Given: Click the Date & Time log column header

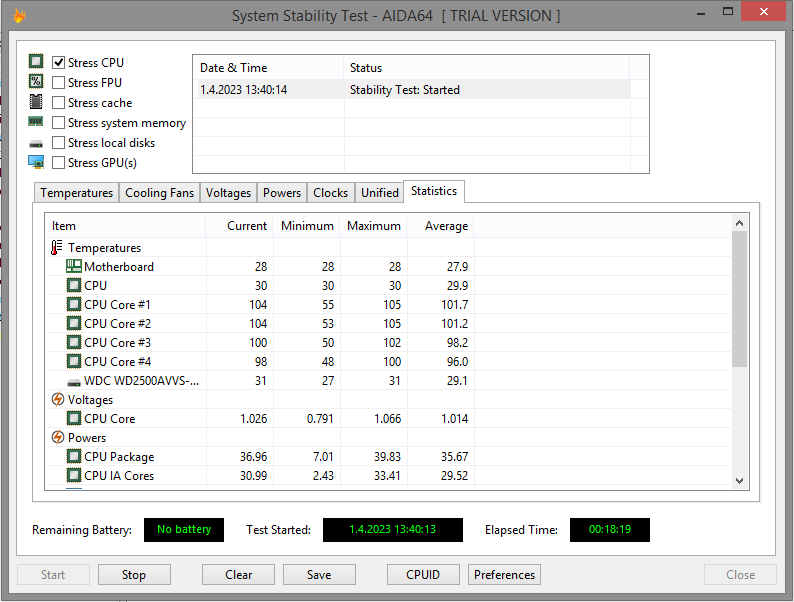Looking at the screenshot, I should click(268, 68).
